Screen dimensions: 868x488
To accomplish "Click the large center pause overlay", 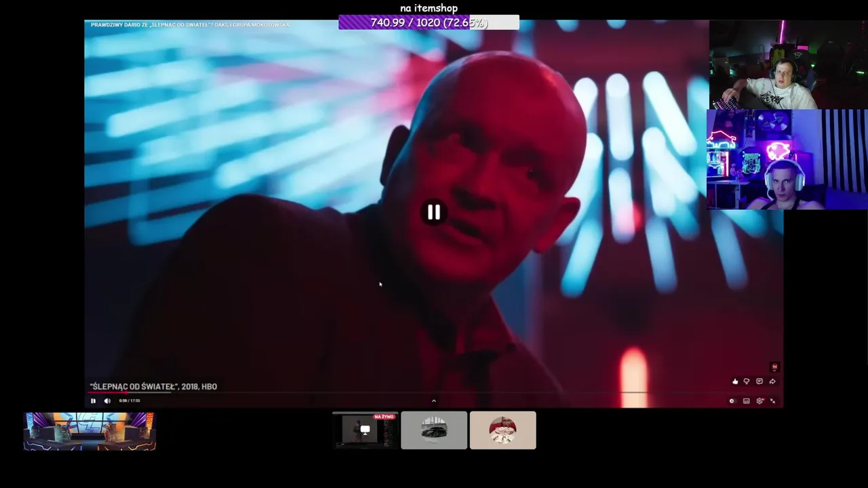I will pyautogui.click(x=434, y=213).
